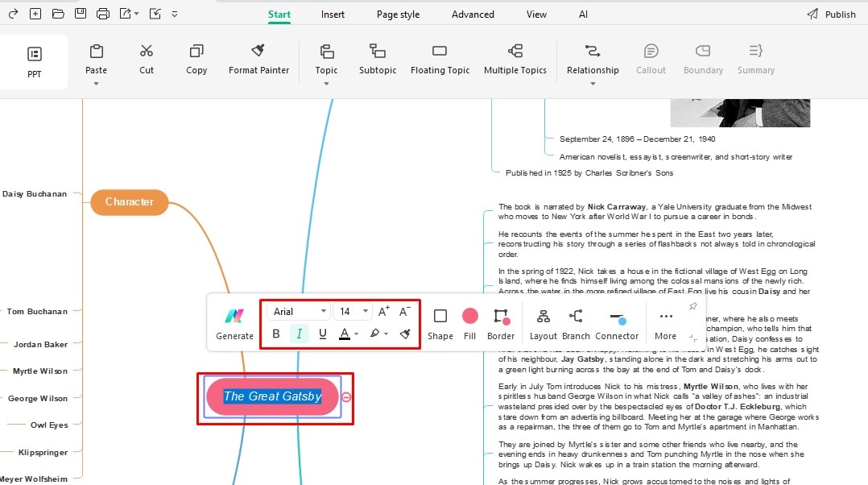The image size is (868, 485).
Task: Open the AI tab
Action: tap(583, 15)
